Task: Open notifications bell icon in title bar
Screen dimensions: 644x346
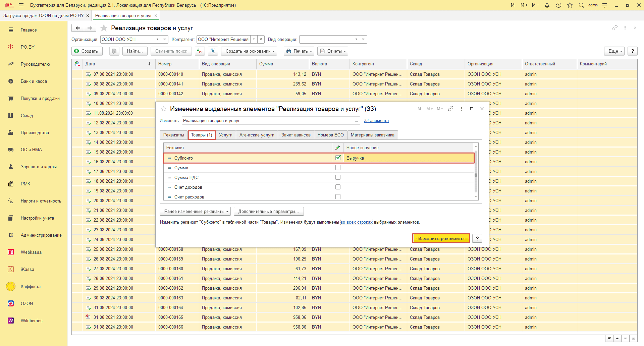Action: pos(547,5)
